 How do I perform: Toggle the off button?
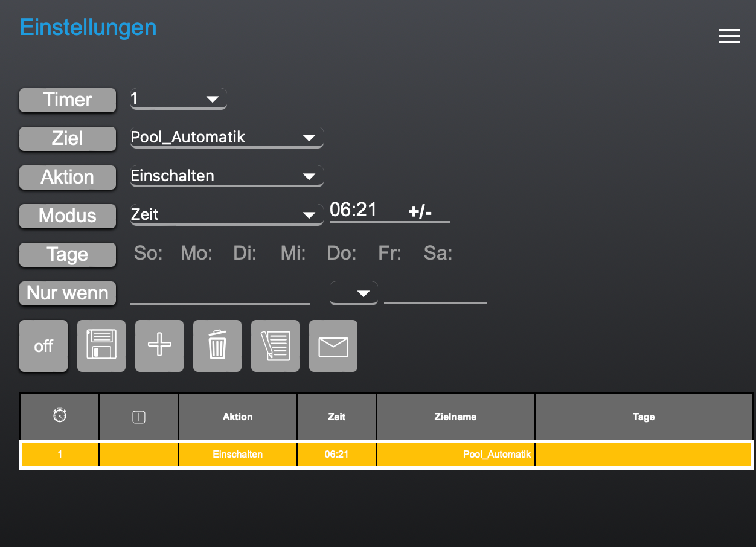43,346
